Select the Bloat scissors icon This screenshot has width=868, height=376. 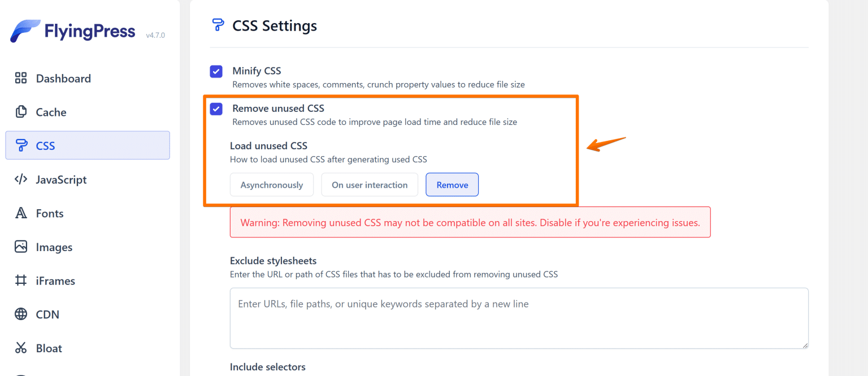21,348
